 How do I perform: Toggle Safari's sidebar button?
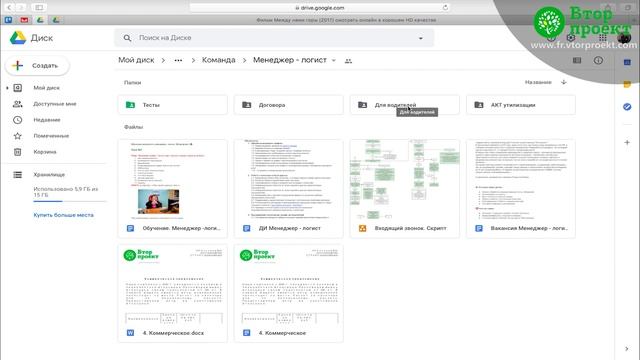click(x=39, y=7)
